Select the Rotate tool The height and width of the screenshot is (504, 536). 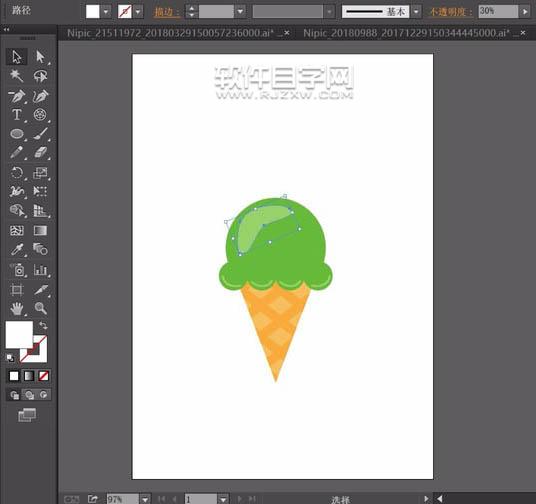16,173
